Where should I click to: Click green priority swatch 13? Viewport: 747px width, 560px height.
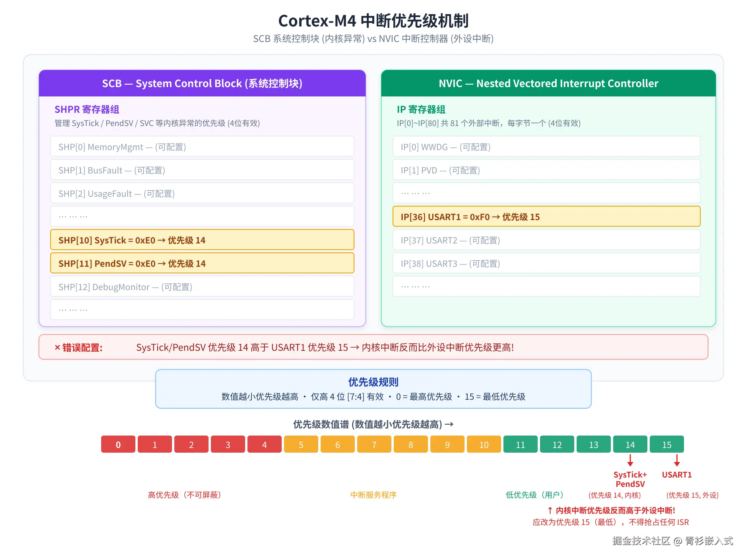tap(594, 444)
